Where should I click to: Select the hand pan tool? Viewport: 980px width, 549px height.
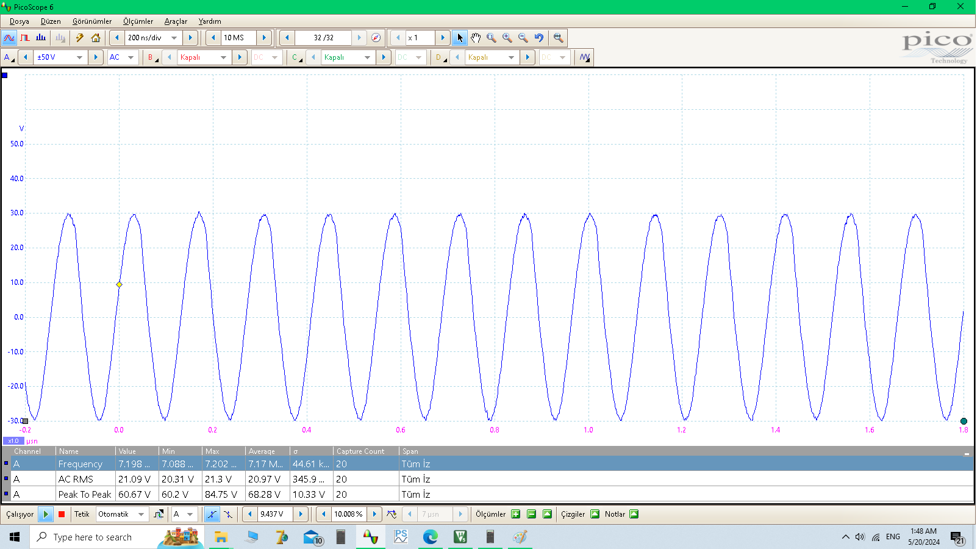[476, 38]
